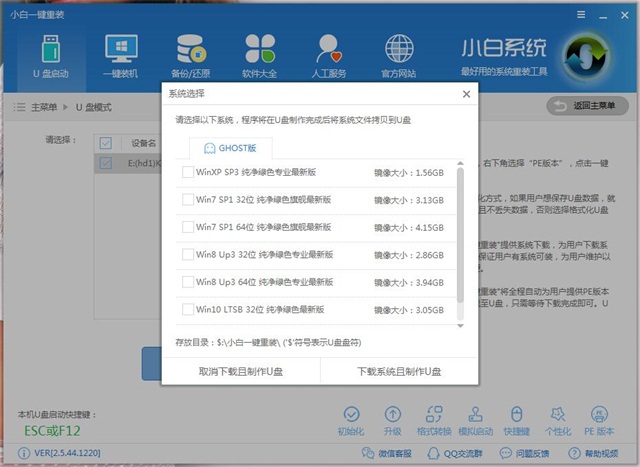Screen dimensions: 640x467
Task: Click the 镜像大小：2.86GB text
Action: (x=409, y=255)
